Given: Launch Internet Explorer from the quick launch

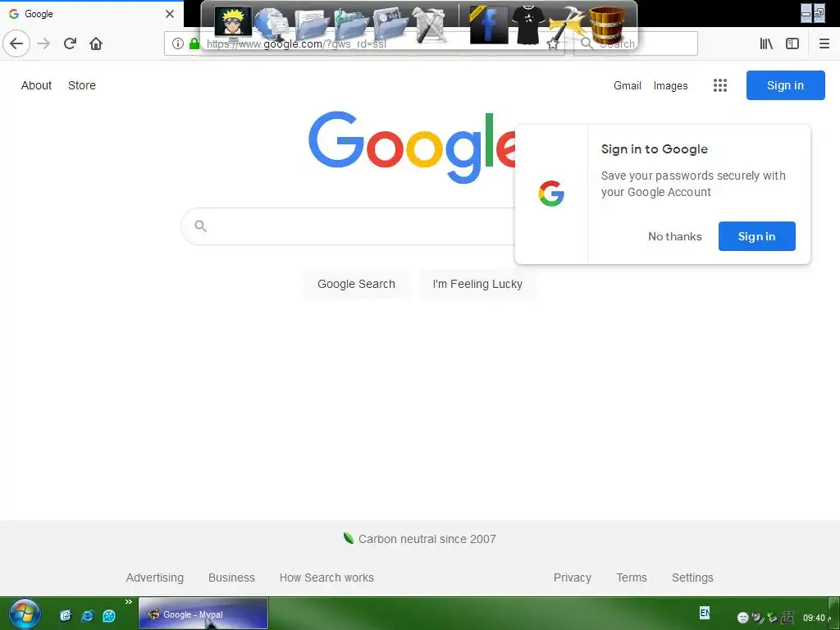Looking at the screenshot, I should pyautogui.click(x=87, y=616).
